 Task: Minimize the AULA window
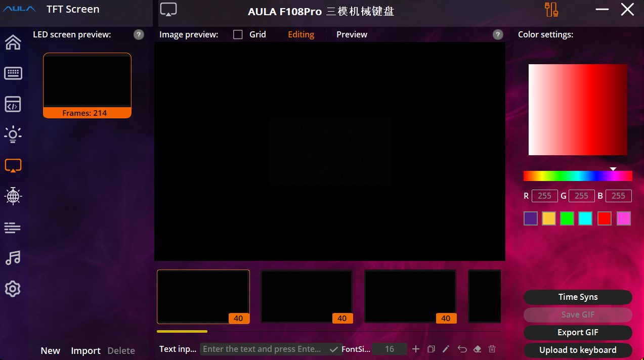[602, 9]
